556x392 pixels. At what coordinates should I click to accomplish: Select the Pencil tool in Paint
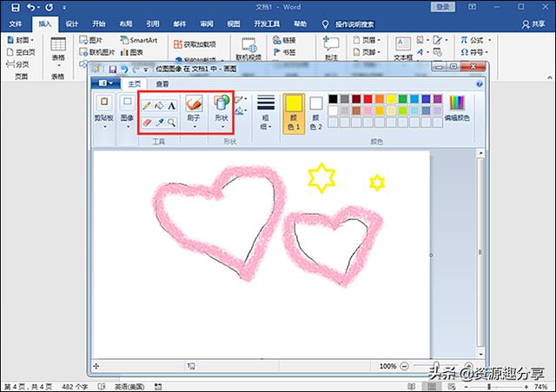point(147,105)
